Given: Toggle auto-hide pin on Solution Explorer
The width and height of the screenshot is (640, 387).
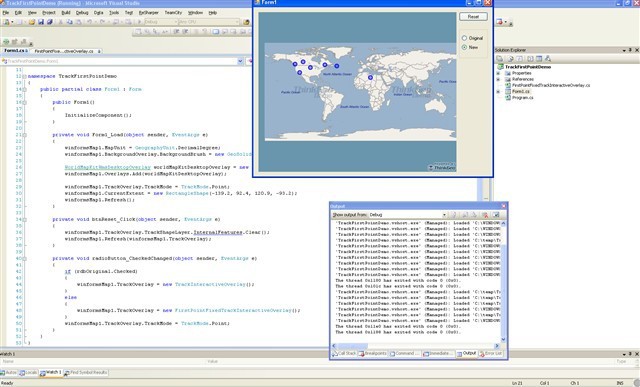Looking at the screenshot, I should pyautogui.click(x=630, y=50).
